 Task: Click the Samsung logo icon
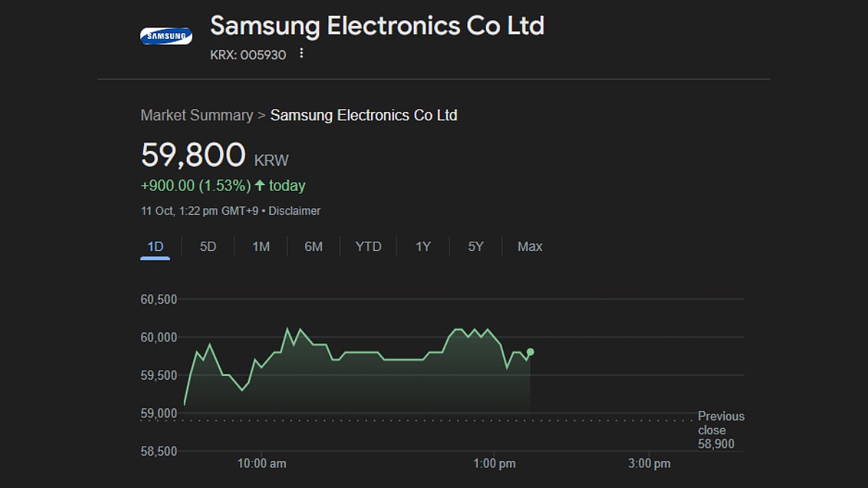[x=166, y=35]
